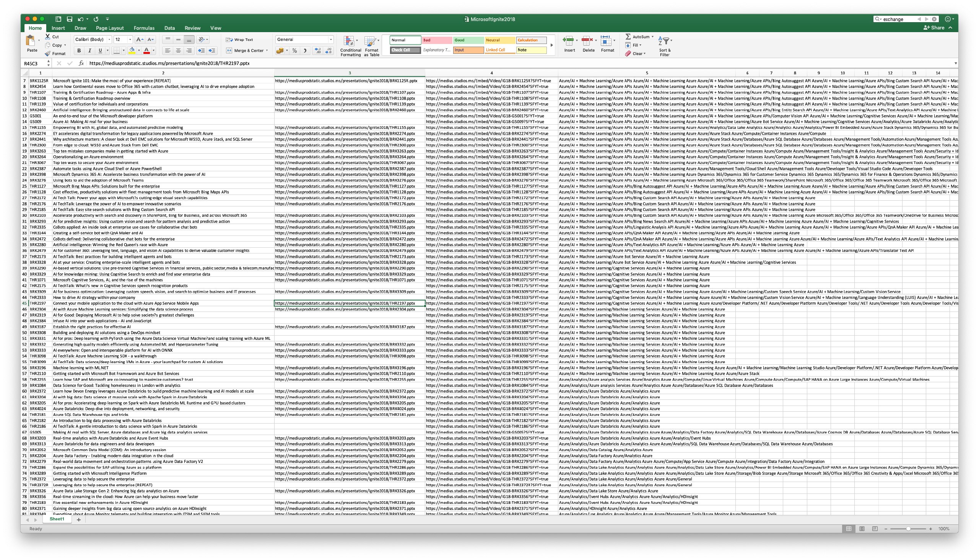This screenshot has width=979, height=560.
Task: Toggle bold formatting
Action: 79,50
